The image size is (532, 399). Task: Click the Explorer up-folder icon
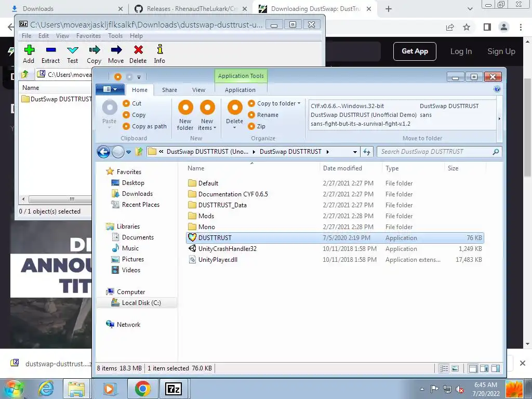click(139, 152)
